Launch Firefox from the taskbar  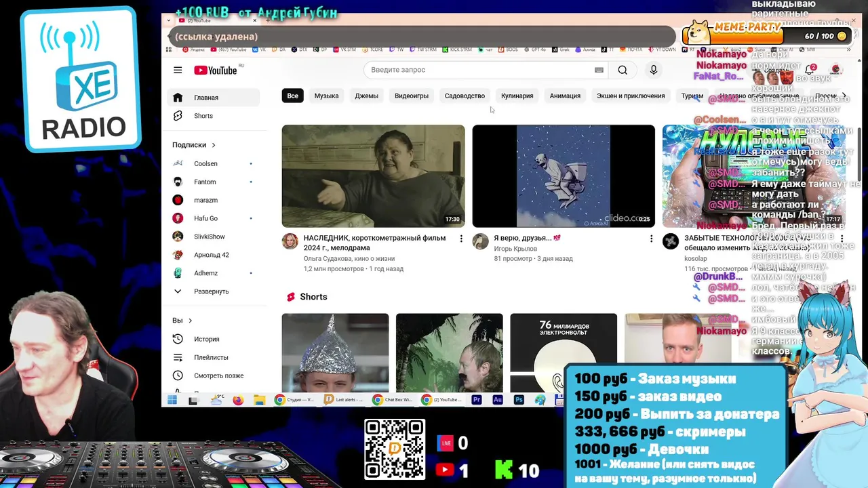click(x=238, y=400)
